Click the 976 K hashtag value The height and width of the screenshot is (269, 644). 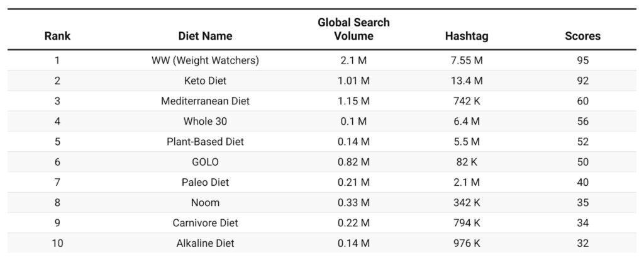click(466, 243)
